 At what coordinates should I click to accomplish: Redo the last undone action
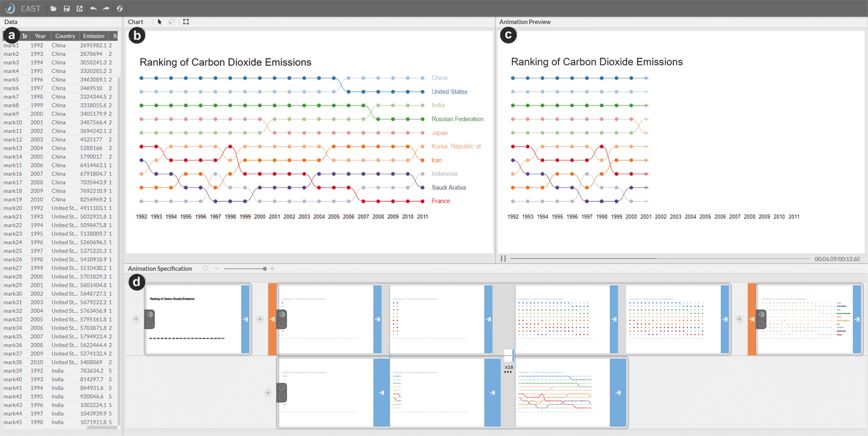[106, 8]
